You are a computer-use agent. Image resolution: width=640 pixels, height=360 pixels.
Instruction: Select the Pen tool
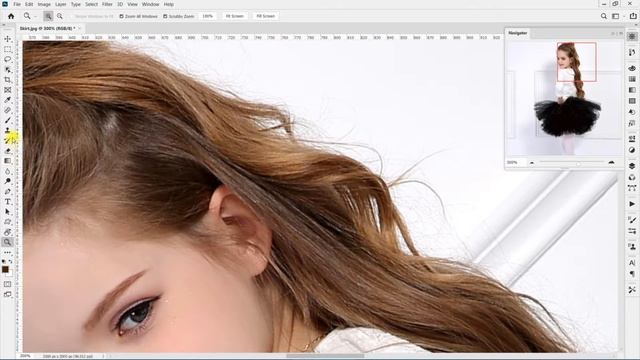tap(7, 191)
